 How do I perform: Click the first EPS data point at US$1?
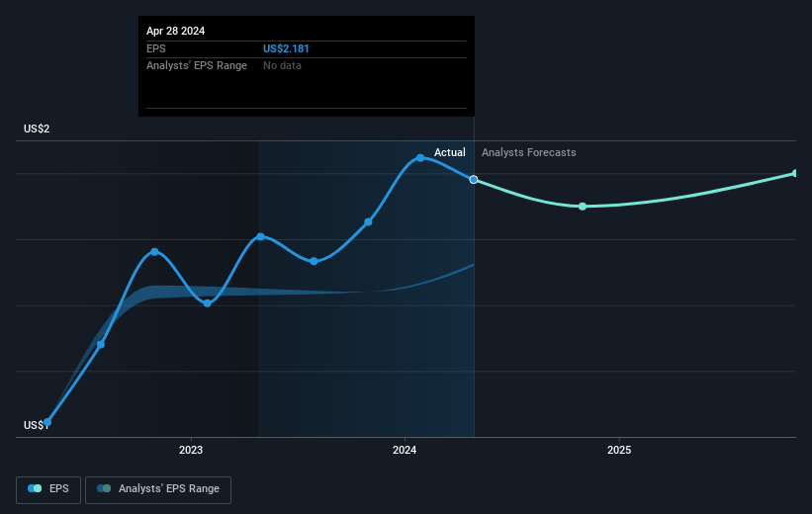tap(47, 422)
